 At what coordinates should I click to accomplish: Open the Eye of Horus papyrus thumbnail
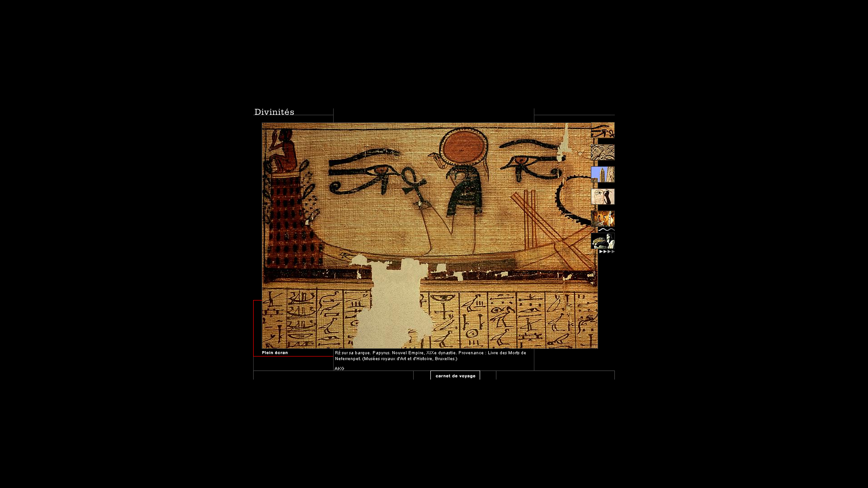click(603, 130)
